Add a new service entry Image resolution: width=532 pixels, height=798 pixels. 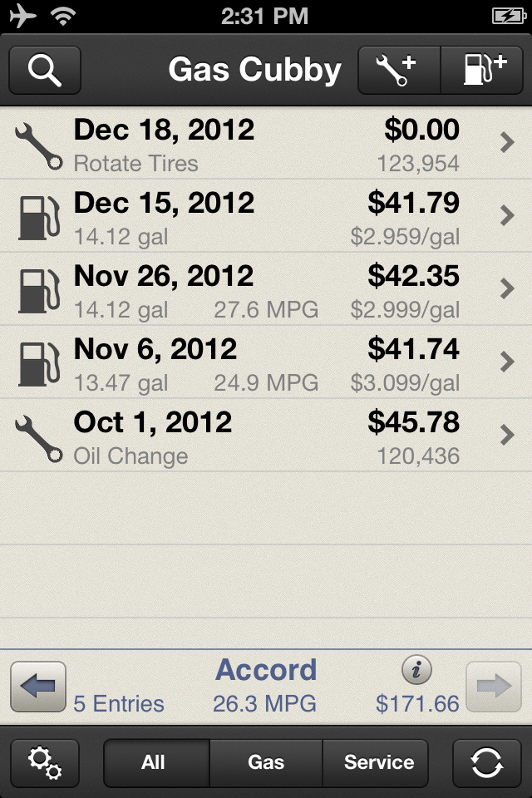point(399,70)
